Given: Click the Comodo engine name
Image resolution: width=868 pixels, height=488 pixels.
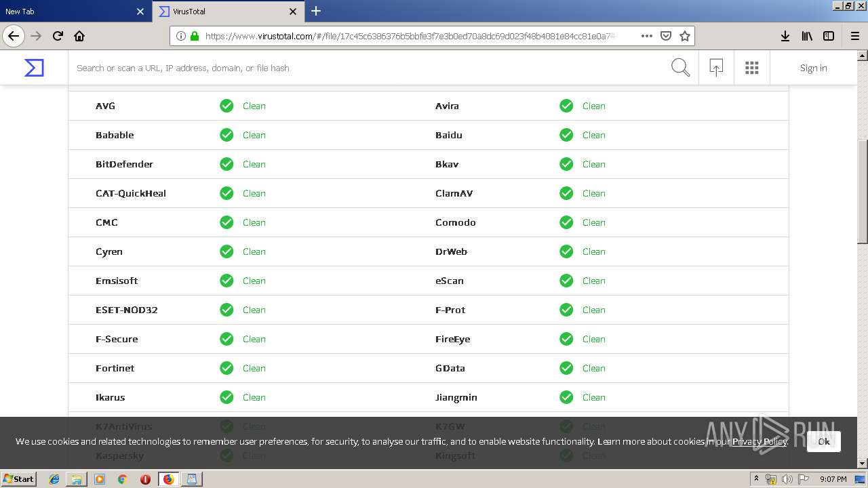Looking at the screenshot, I should click(456, 222).
